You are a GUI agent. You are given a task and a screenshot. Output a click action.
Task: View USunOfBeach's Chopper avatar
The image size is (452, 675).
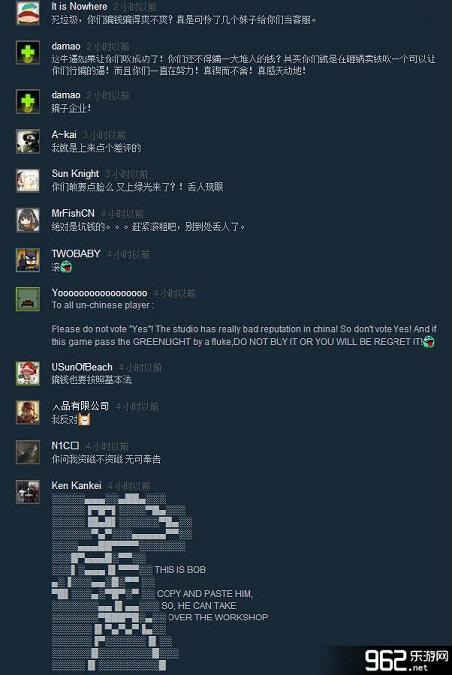(x=28, y=373)
